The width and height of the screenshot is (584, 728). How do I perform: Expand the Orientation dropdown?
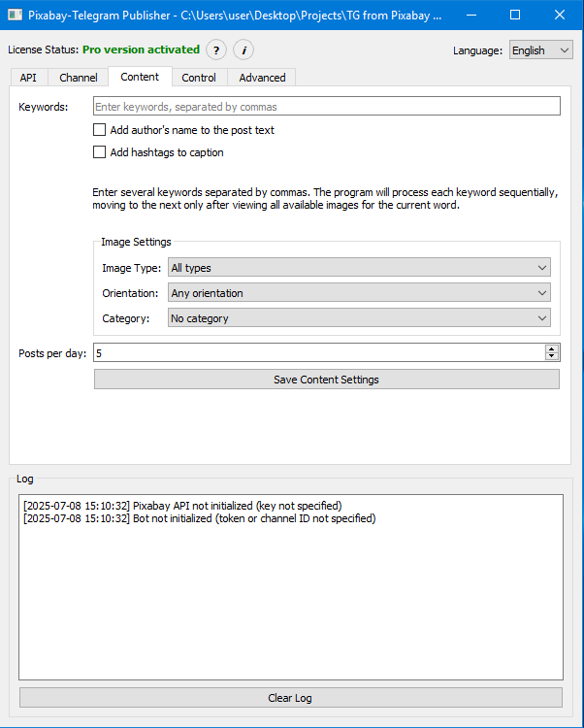point(359,293)
